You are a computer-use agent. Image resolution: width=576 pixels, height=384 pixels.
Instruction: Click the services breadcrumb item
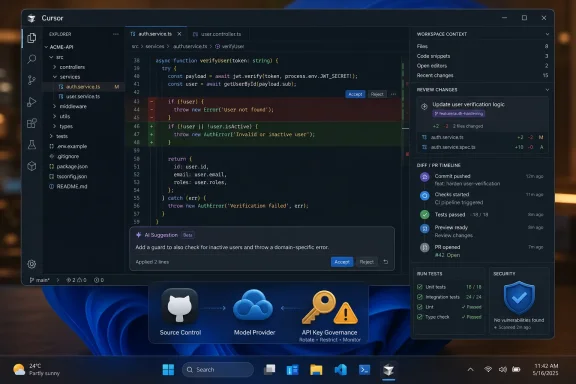[x=155, y=46]
